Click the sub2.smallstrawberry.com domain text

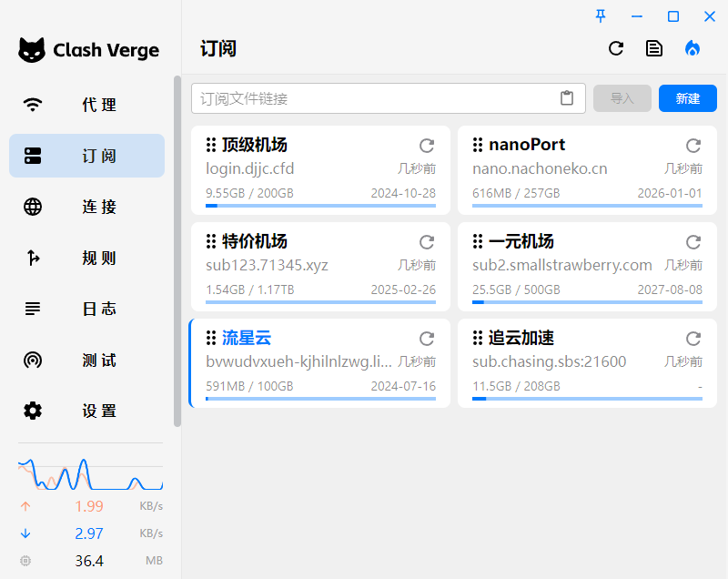coord(561,266)
